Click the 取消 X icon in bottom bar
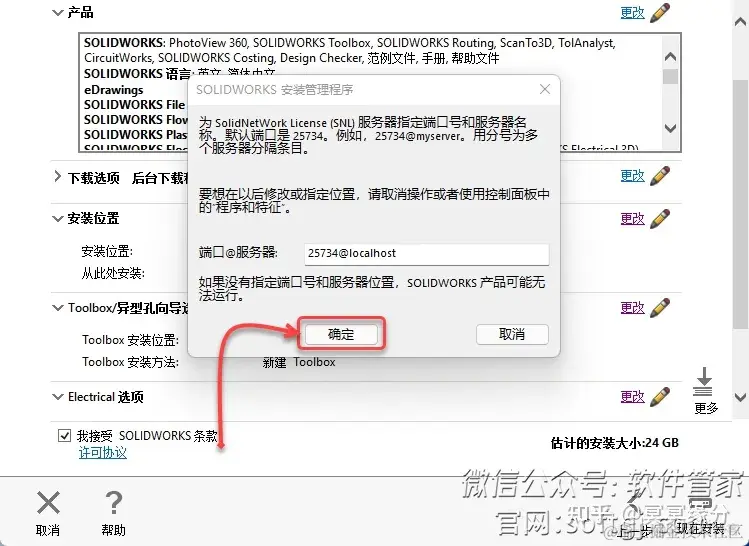Image resolution: width=749 pixels, height=546 pixels. click(x=48, y=503)
